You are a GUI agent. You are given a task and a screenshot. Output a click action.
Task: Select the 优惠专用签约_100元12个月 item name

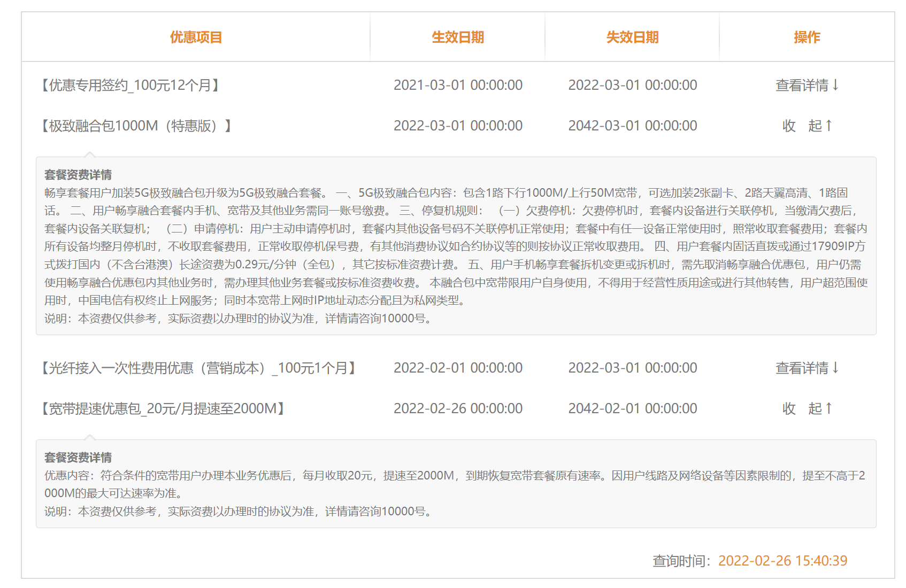[x=130, y=85]
